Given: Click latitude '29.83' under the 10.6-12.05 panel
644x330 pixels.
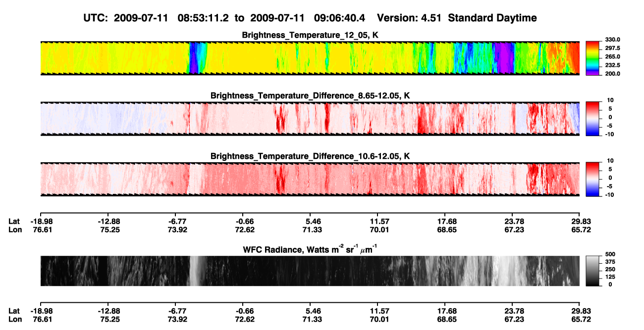Looking at the screenshot, I should pyautogui.click(x=581, y=221).
